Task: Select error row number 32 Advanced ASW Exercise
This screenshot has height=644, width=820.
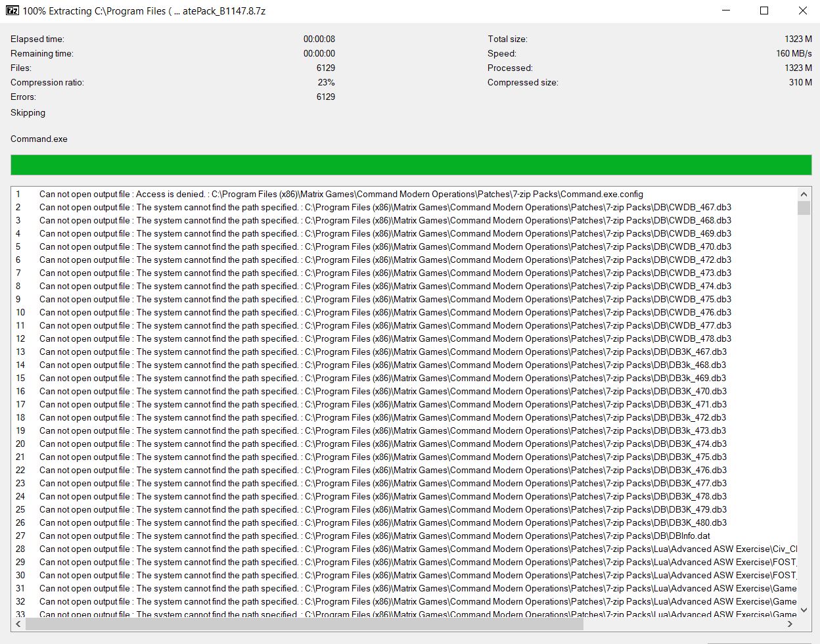Action: click(x=404, y=601)
